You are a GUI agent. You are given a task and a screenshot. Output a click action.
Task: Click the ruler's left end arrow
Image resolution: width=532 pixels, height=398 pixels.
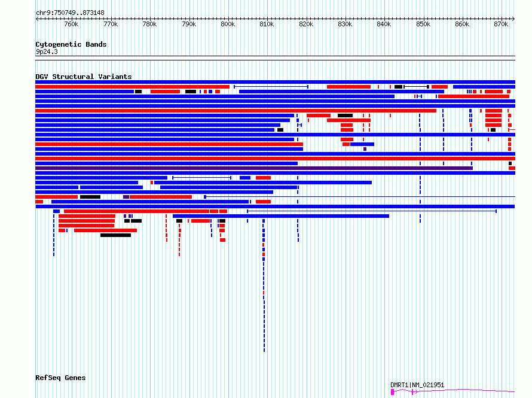37,19
